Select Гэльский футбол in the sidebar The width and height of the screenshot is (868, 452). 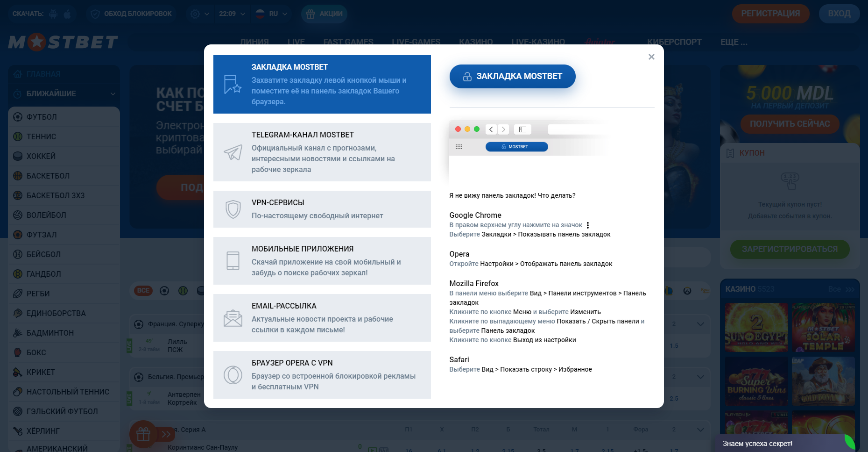(64, 411)
